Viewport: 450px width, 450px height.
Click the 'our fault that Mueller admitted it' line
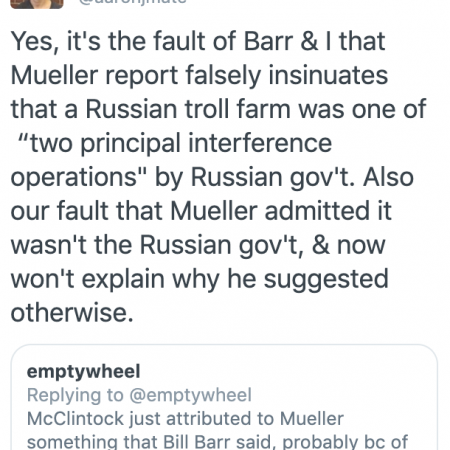(x=201, y=211)
